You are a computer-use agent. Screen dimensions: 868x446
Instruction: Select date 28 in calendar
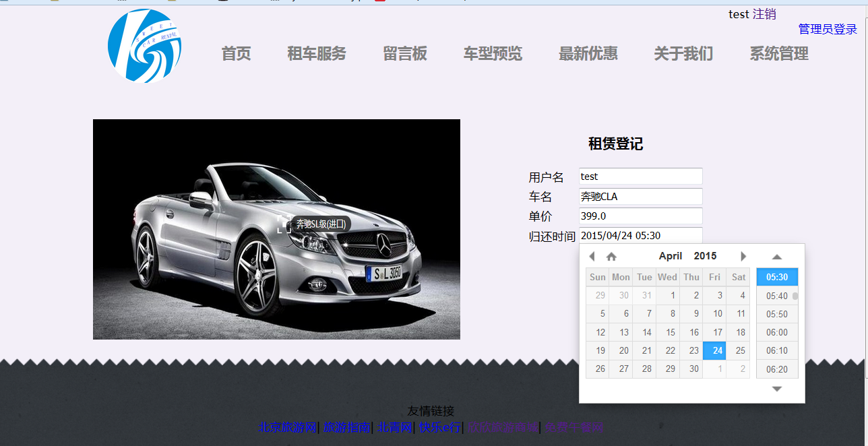(644, 369)
